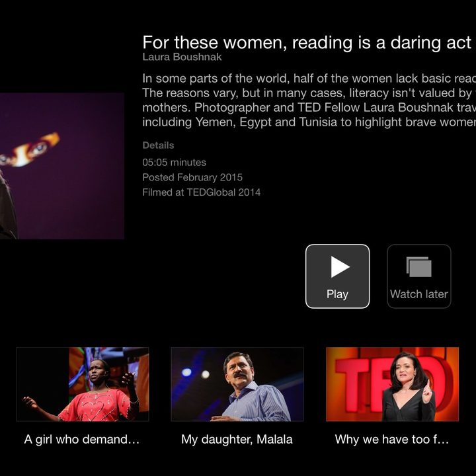Open thumbnail of woman in red dress
The width and height of the screenshot is (476, 476).
tap(83, 384)
